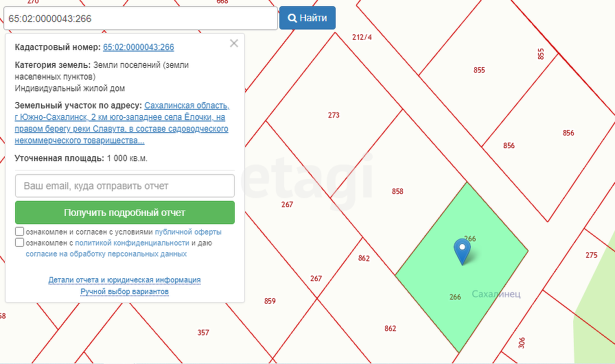Screen dimensions: 615x364
Task: Open cadastral number link 65:02:0000043:266
Action: point(138,47)
